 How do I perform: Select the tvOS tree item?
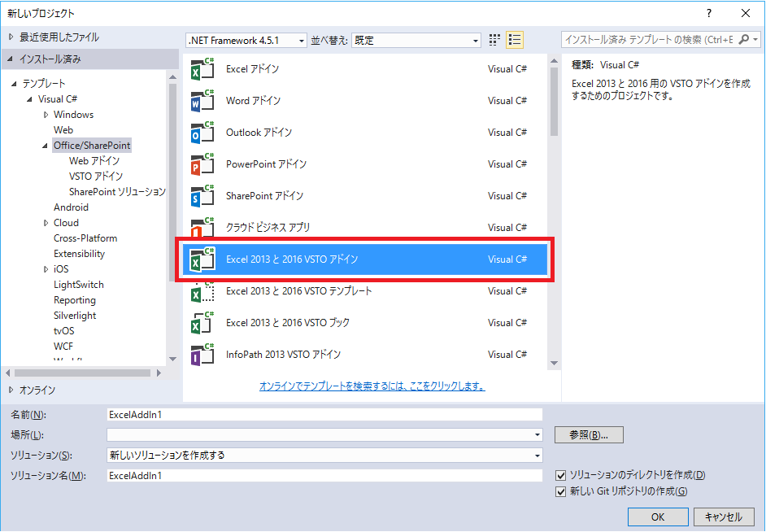click(x=64, y=331)
